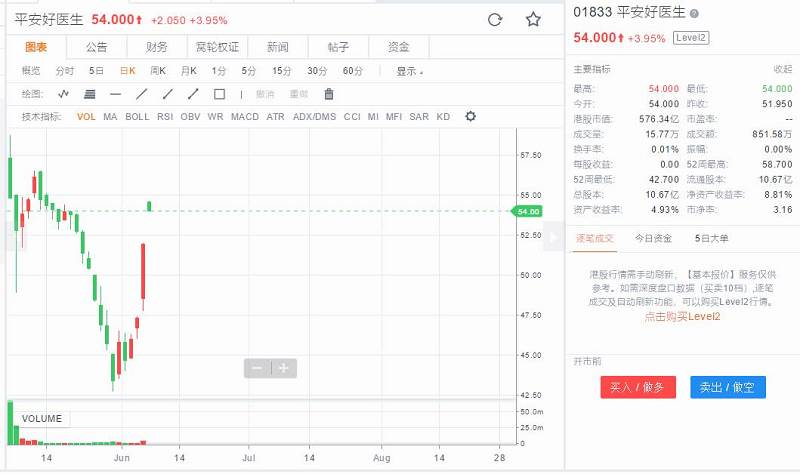Select the 5日 five-day view
This screenshot has height=474, width=800.
[x=96, y=71]
